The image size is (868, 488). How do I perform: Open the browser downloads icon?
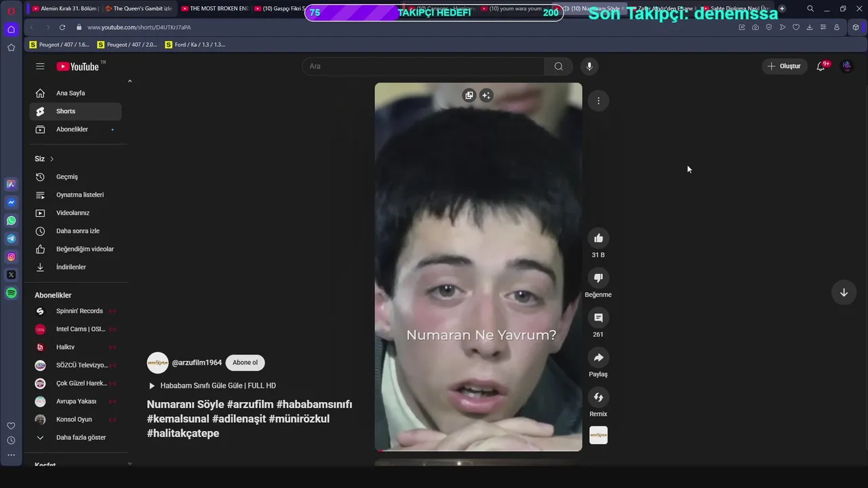click(x=809, y=27)
